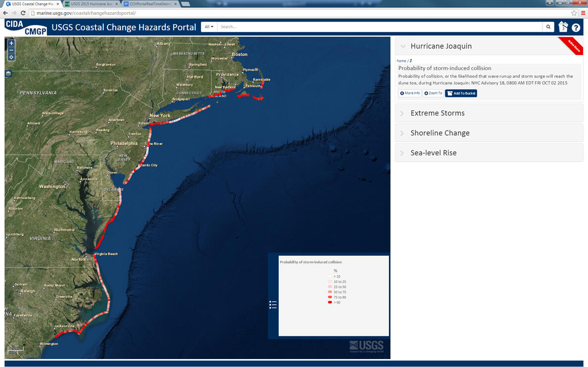Reload the page with refresh icon
Image resolution: width=588 pixels, height=367 pixels.
click(x=23, y=13)
